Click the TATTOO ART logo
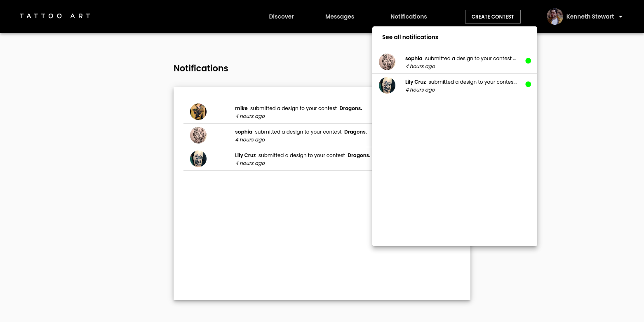644x322 pixels. 55,16
